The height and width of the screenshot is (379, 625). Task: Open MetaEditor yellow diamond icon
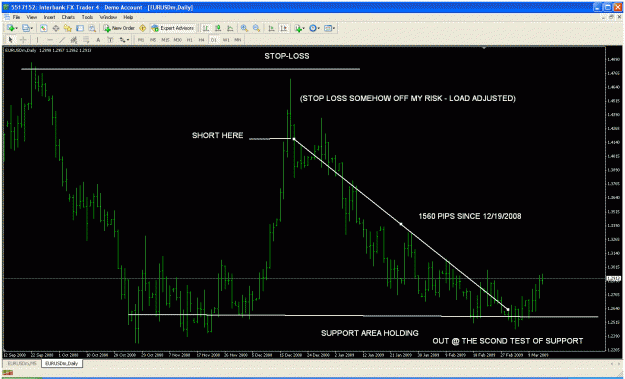tap(142, 28)
